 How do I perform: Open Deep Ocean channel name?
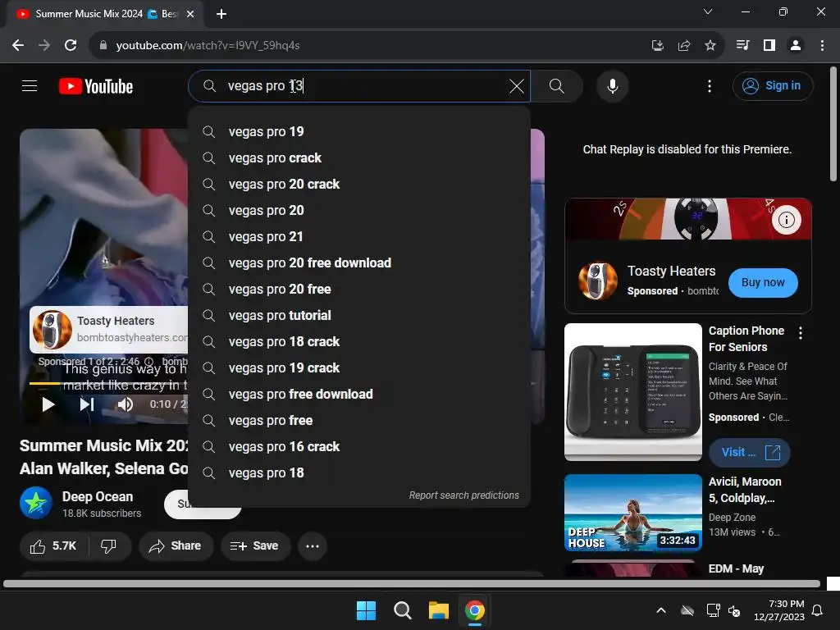98,496
